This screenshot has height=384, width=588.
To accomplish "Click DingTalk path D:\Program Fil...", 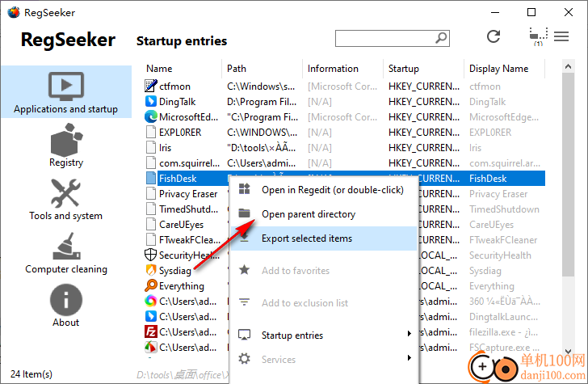I will point(262,102).
